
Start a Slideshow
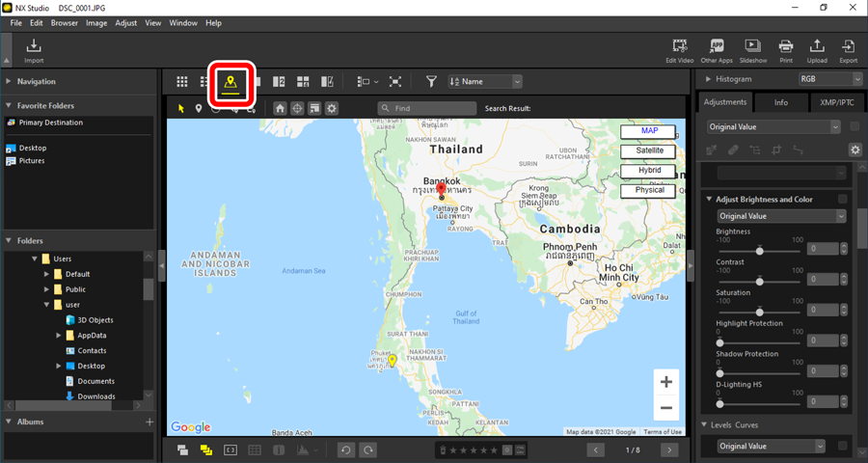coord(753,51)
